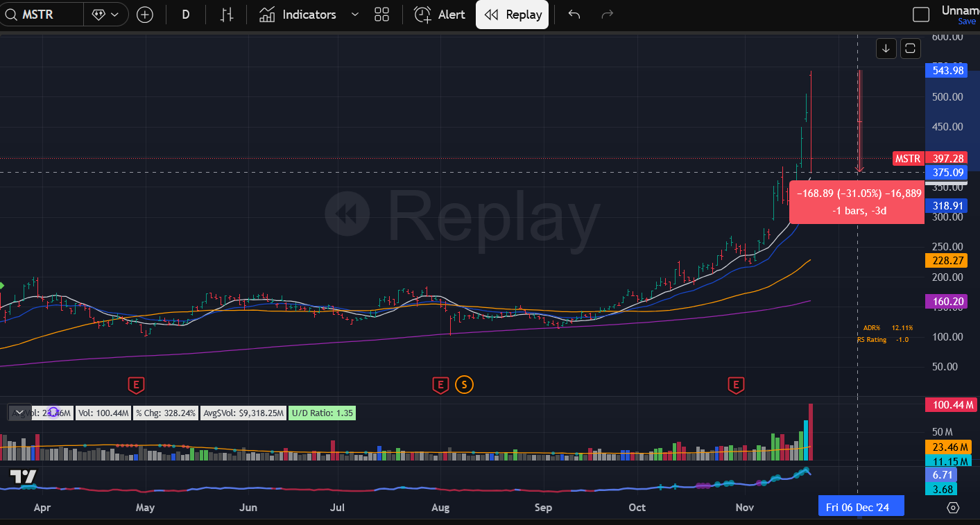This screenshot has height=525, width=980.
Task: Click the undo arrow icon
Action: point(574,15)
